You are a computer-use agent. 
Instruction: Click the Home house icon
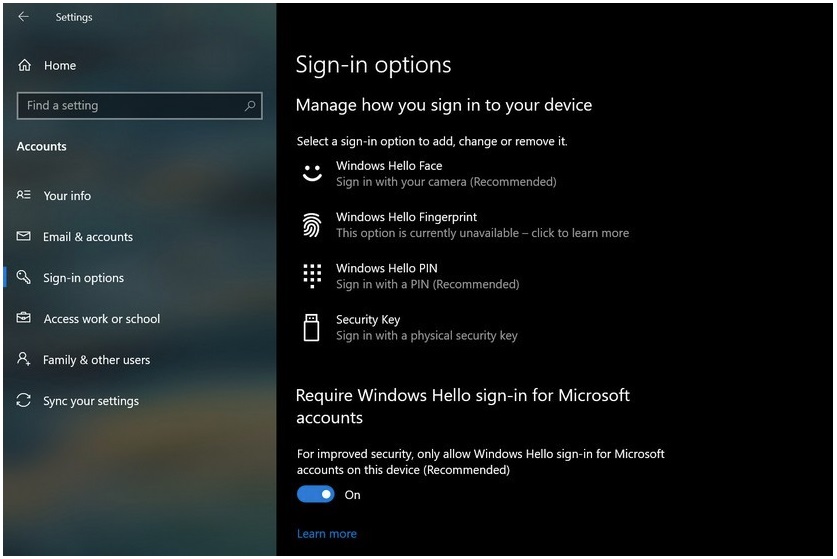pos(25,65)
